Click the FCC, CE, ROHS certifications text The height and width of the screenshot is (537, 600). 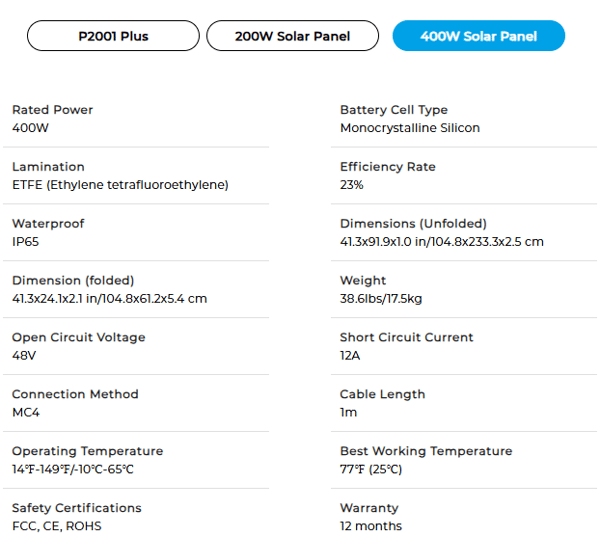click(56, 527)
